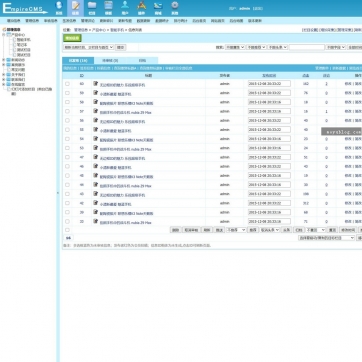Image resolution: width=362 pixels, height=362 pixels.
Task: Tick the checkbox for ID 60 row
Action: [x=67, y=84]
